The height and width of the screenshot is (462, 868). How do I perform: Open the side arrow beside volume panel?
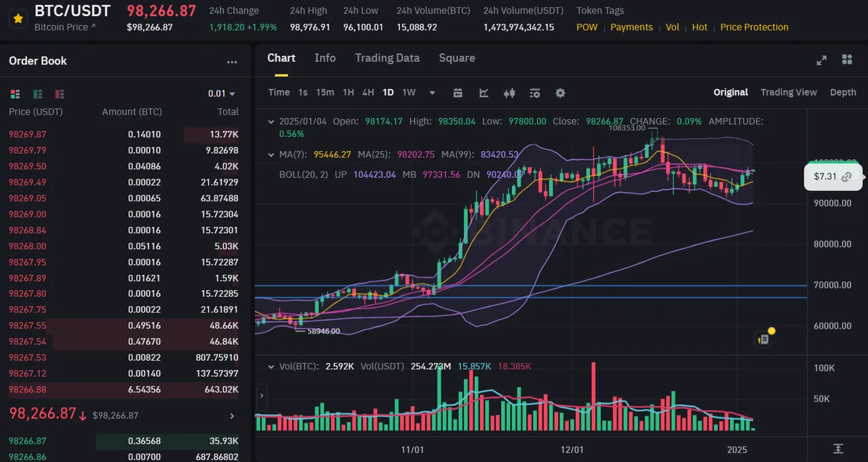(x=261, y=396)
